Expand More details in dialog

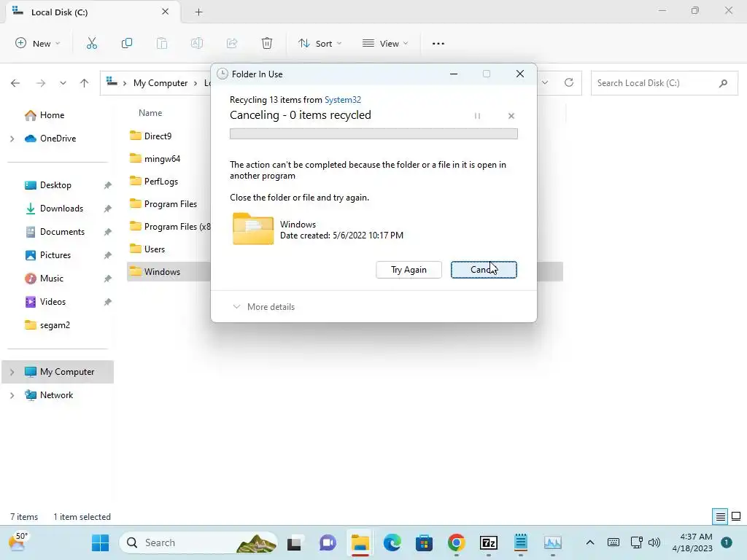tap(263, 307)
